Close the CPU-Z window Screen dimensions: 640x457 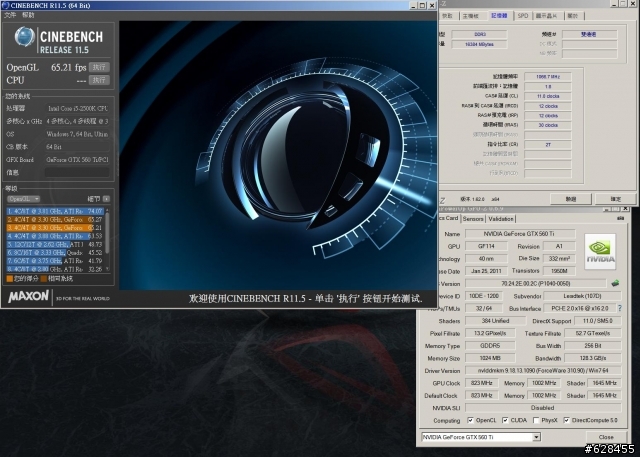[635, 3]
